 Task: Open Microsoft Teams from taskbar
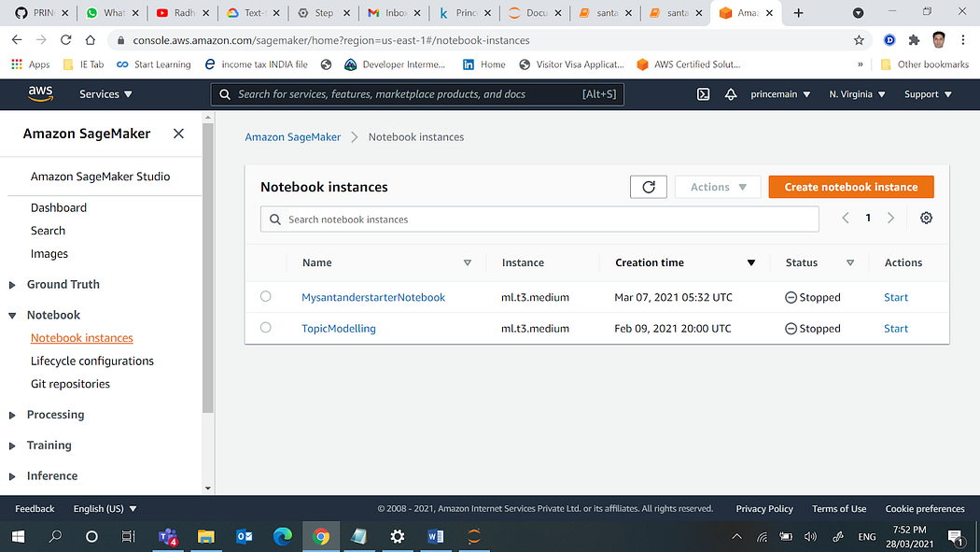point(168,536)
